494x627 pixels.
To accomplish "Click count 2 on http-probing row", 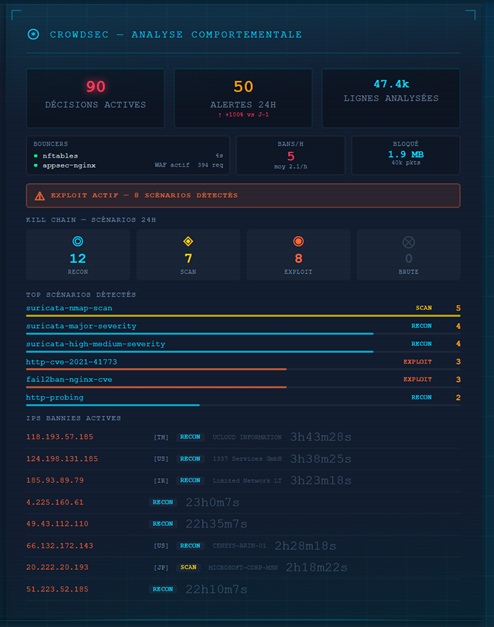I will pyautogui.click(x=458, y=397).
